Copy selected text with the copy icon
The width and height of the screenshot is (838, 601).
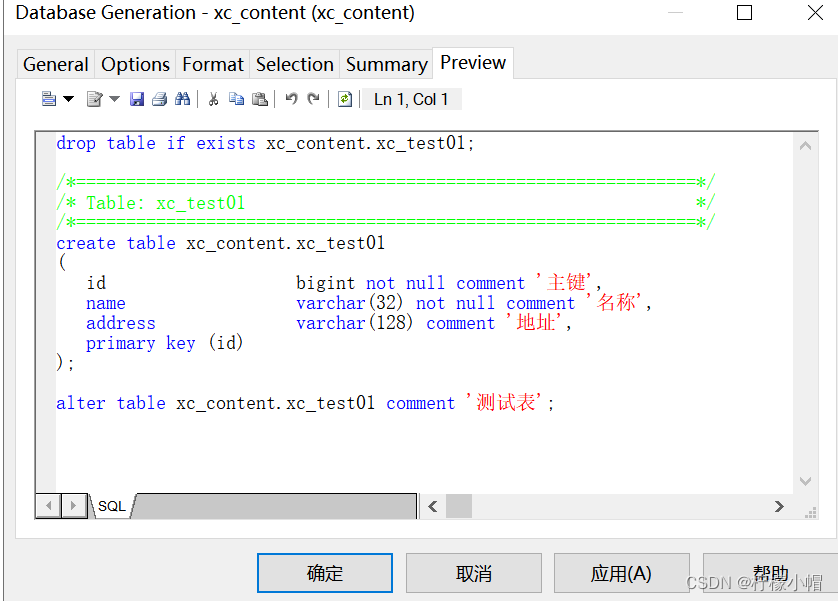(236, 99)
